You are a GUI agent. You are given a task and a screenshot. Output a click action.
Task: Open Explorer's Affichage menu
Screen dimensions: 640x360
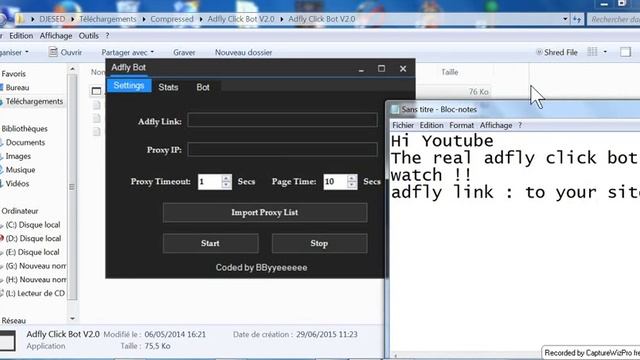click(56, 36)
